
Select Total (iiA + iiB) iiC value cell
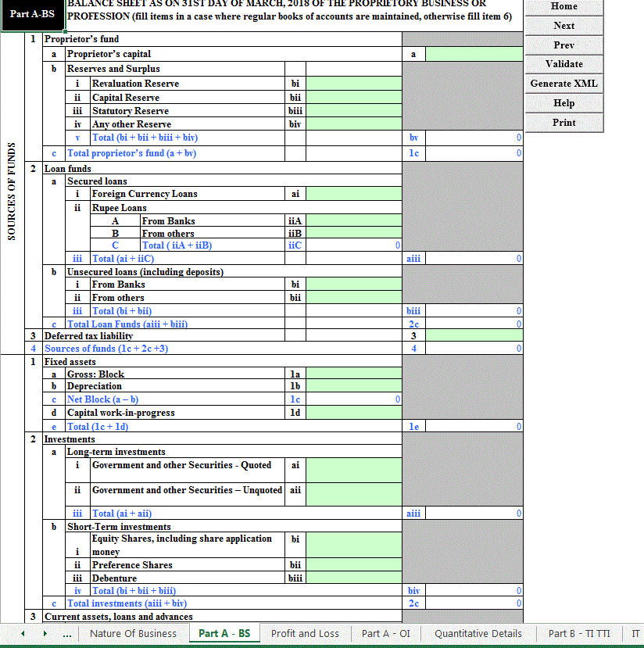353,245
